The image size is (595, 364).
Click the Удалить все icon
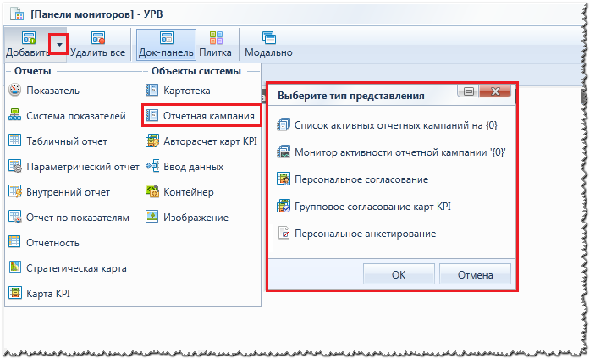(x=98, y=37)
